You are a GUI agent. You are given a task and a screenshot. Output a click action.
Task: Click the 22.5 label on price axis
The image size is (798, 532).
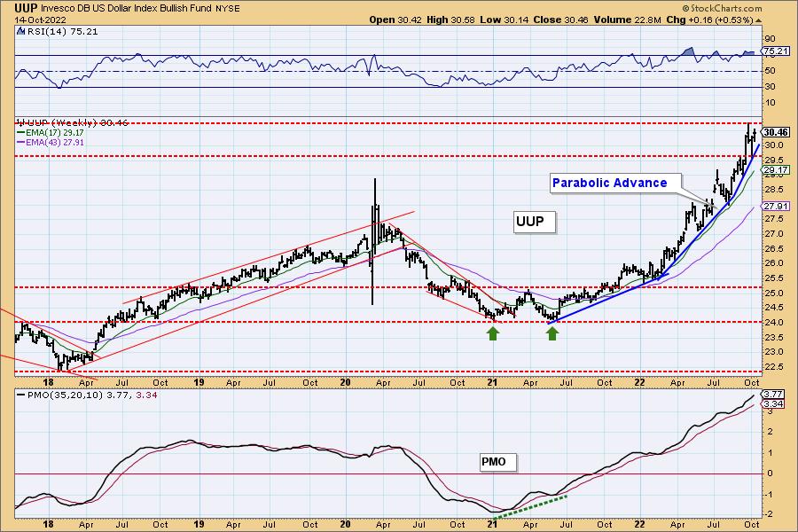772,366
